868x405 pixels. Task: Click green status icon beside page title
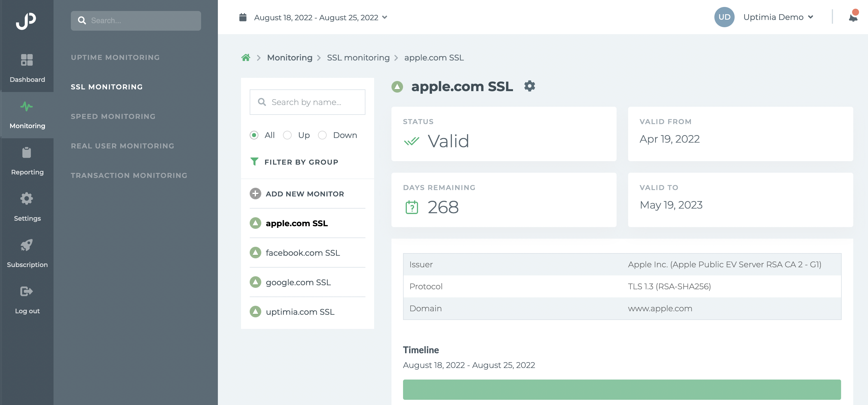397,86
